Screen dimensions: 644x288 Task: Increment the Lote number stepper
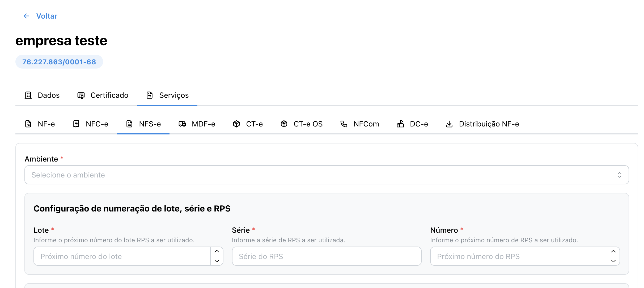click(x=217, y=251)
